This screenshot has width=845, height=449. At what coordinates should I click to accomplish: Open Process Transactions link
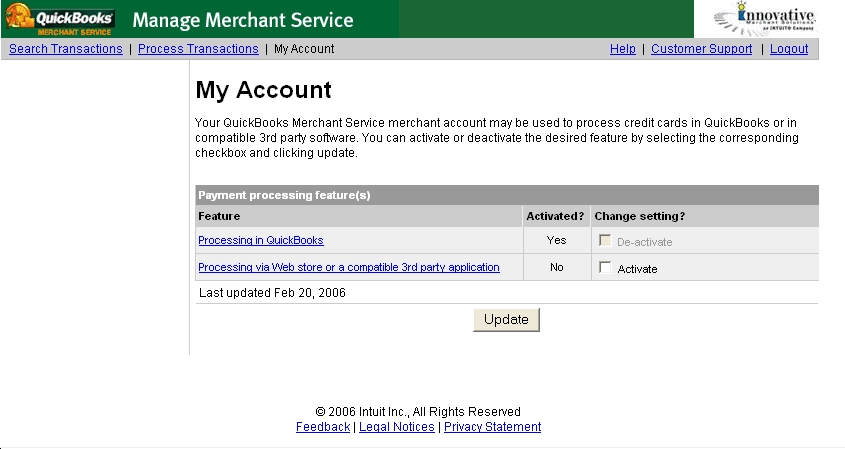coord(198,49)
